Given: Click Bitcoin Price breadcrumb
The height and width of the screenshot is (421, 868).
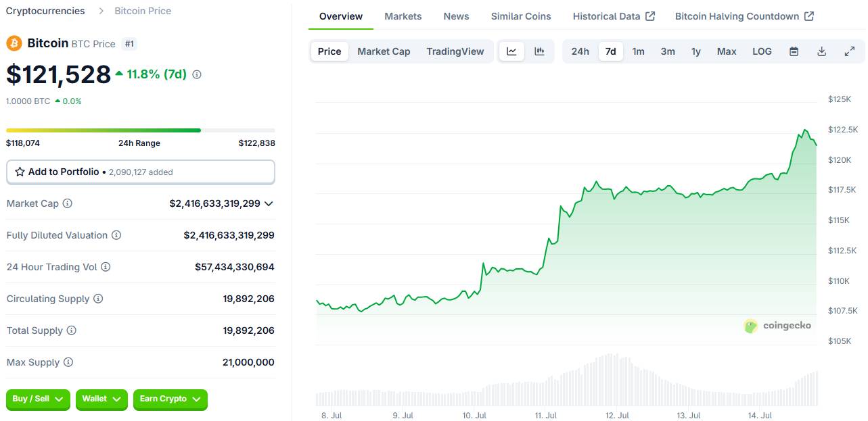Looking at the screenshot, I should (143, 11).
